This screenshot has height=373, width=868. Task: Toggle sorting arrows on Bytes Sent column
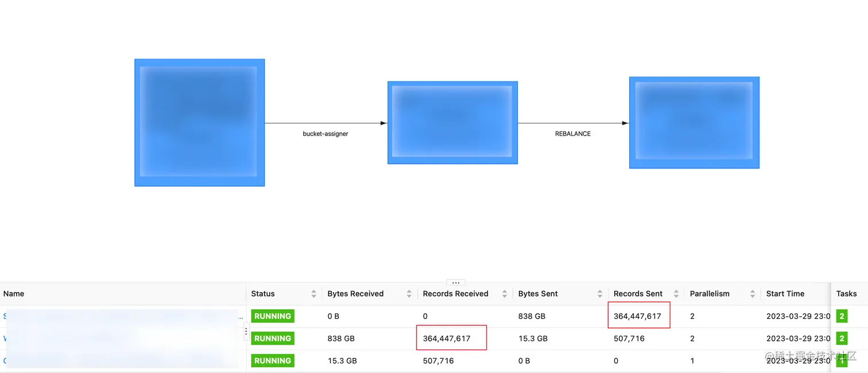tap(599, 294)
